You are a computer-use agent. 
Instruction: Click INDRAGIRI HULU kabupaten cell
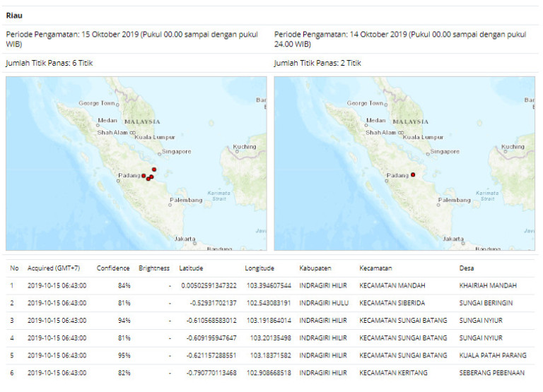point(324,303)
